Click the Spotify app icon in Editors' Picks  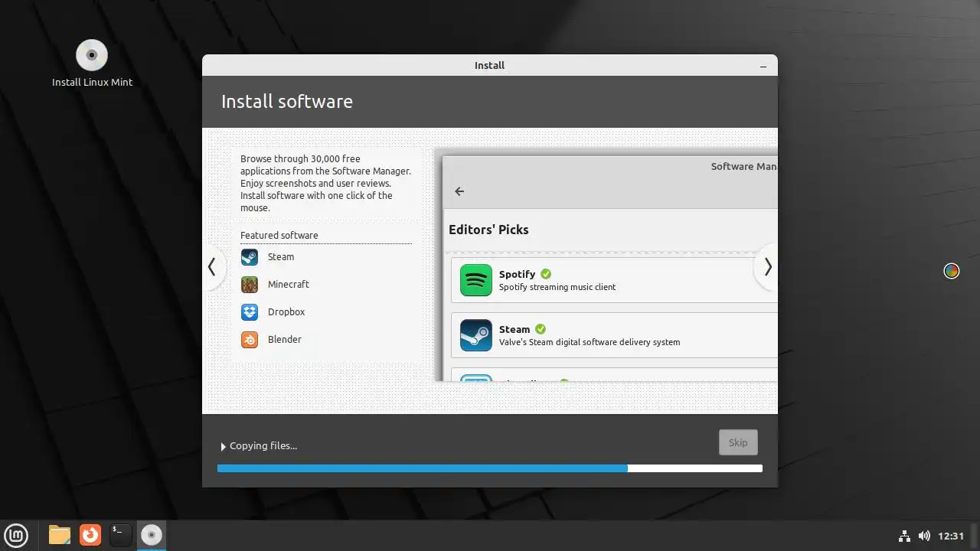pos(476,280)
